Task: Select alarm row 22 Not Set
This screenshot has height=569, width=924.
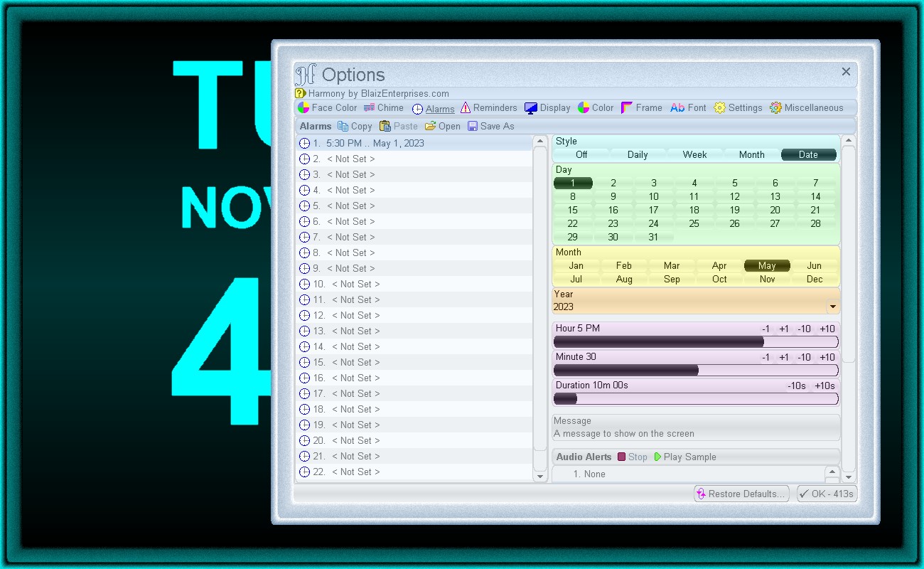Action: pos(414,472)
